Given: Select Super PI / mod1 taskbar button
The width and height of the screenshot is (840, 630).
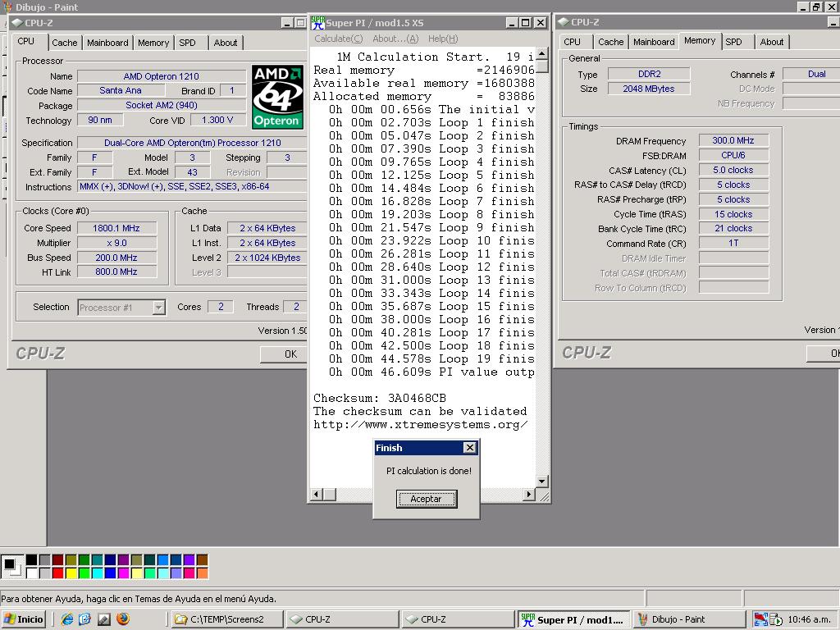Looking at the screenshot, I should 573,619.
